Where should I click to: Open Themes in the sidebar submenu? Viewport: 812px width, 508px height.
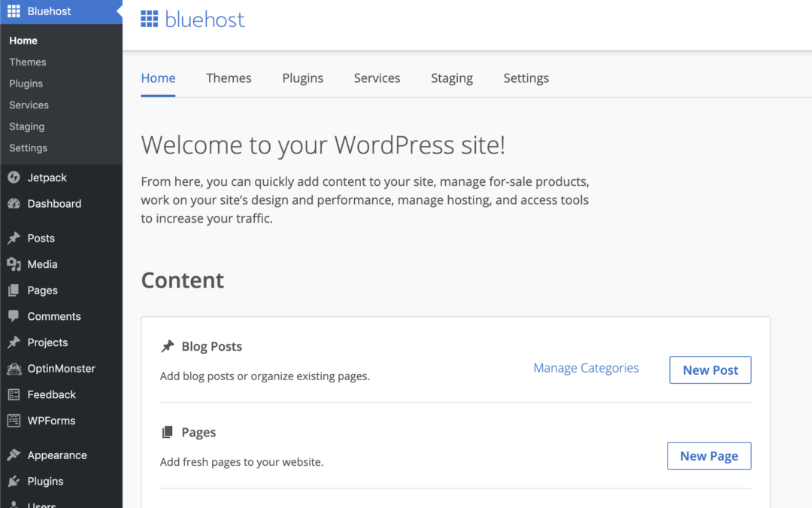point(28,62)
